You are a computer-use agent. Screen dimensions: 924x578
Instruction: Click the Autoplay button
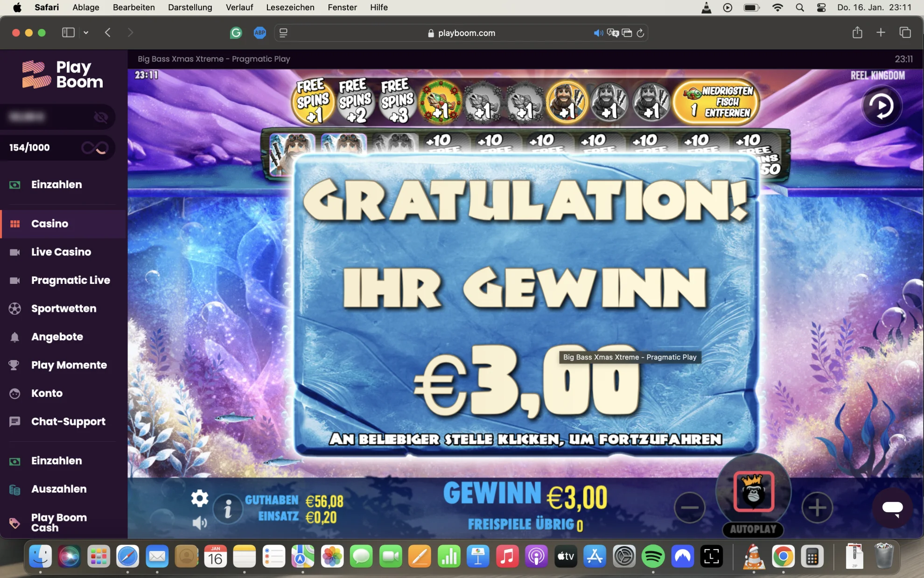753,529
